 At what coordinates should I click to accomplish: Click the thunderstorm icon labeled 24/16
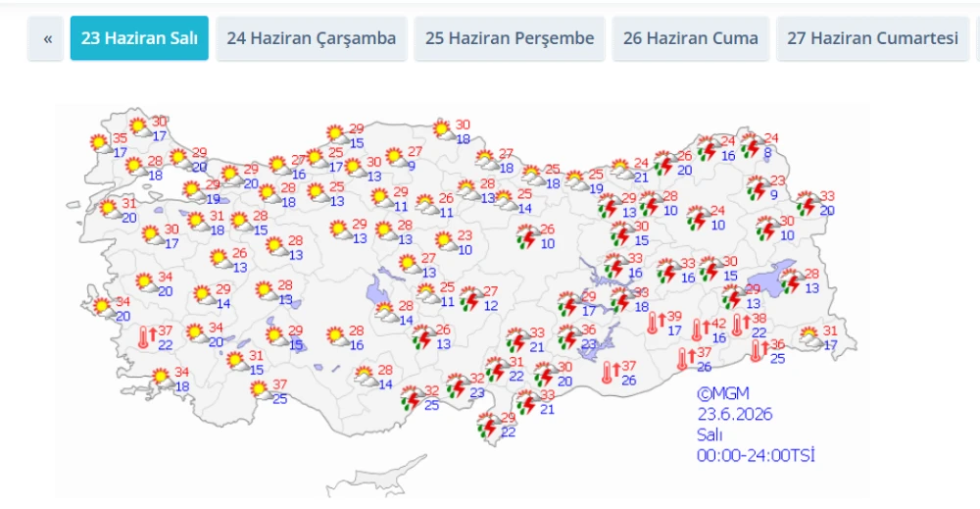pyautogui.click(x=709, y=149)
